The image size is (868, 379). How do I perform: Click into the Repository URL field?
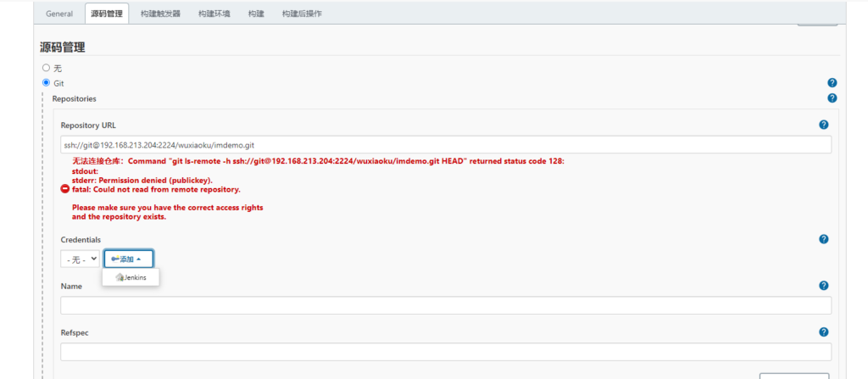click(446, 145)
